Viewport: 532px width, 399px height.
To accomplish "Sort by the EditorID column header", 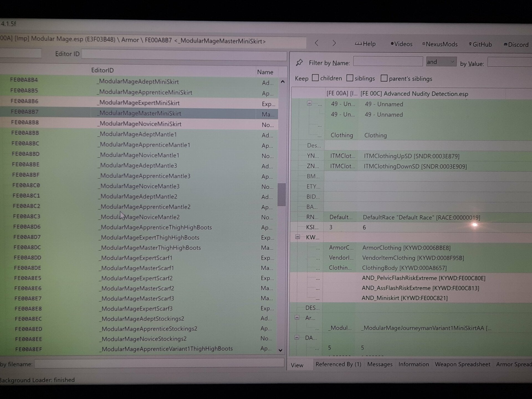I will click(x=103, y=70).
